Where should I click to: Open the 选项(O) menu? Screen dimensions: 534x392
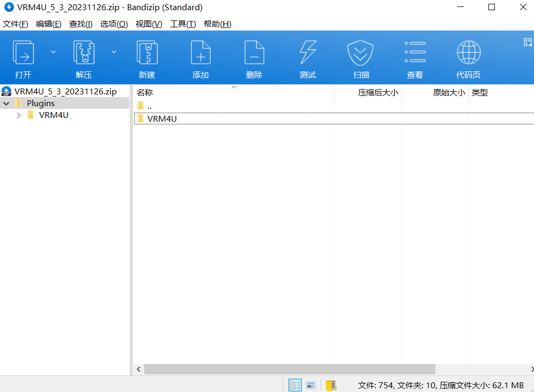click(x=114, y=24)
